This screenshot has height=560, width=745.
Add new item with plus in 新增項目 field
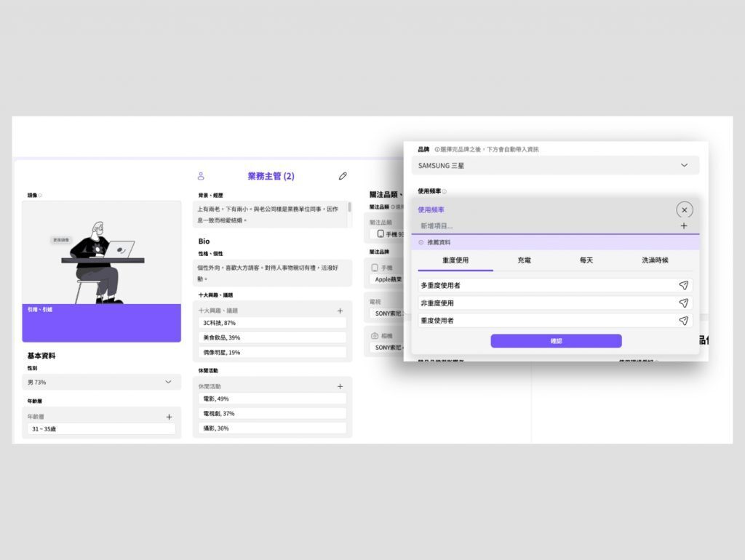click(x=684, y=226)
